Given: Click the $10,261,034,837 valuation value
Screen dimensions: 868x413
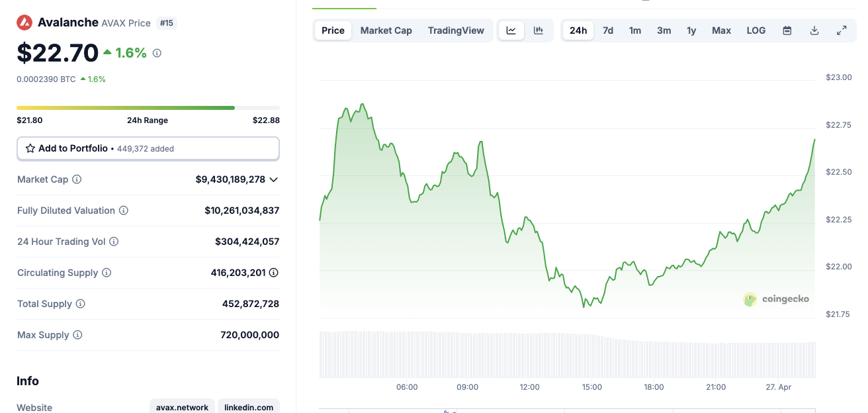Looking at the screenshot, I should (242, 210).
